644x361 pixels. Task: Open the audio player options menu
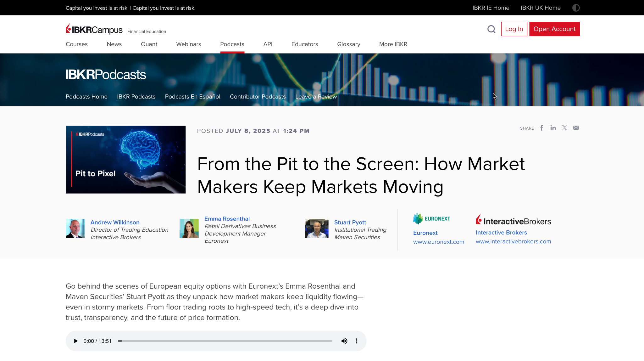click(x=357, y=341)
